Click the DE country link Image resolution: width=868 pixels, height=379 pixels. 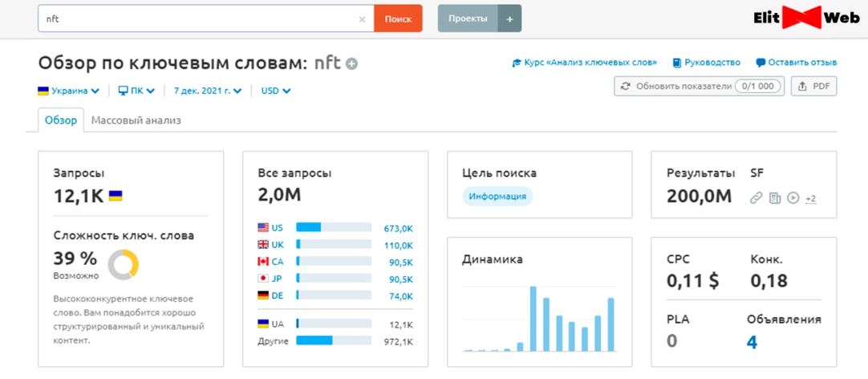pos(278,295)
